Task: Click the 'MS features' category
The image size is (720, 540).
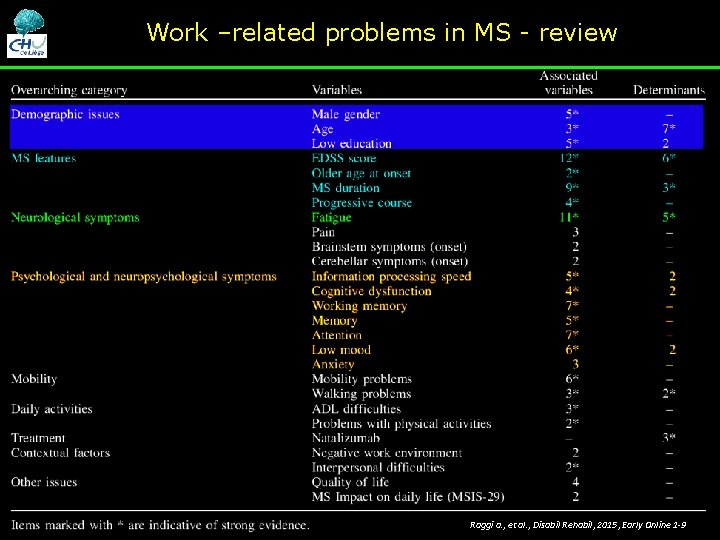Action: tap(44, 158)
